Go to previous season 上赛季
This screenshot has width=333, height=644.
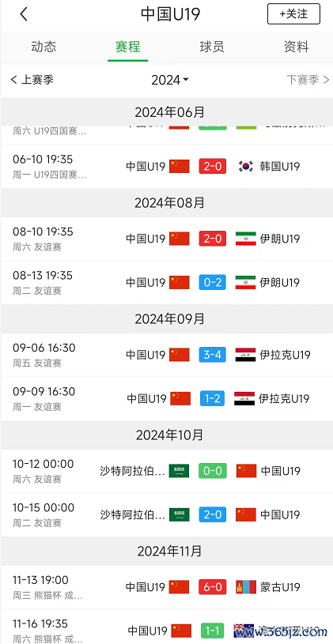point(32,80)
